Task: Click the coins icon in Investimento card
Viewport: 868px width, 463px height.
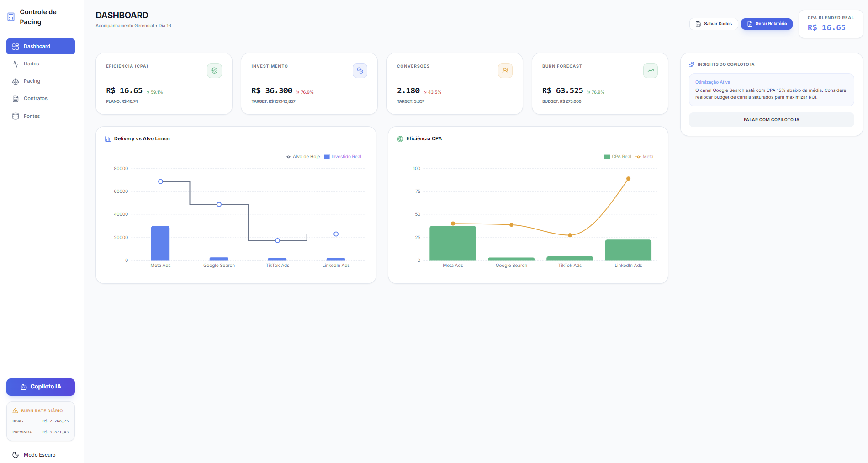Action: tap(360, 70)
